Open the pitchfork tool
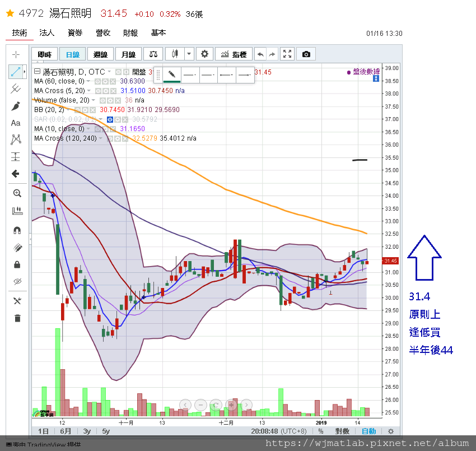 click(x=16, y=89)
